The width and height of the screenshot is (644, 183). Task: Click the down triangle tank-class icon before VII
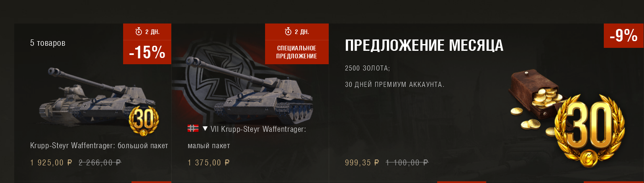205,128
